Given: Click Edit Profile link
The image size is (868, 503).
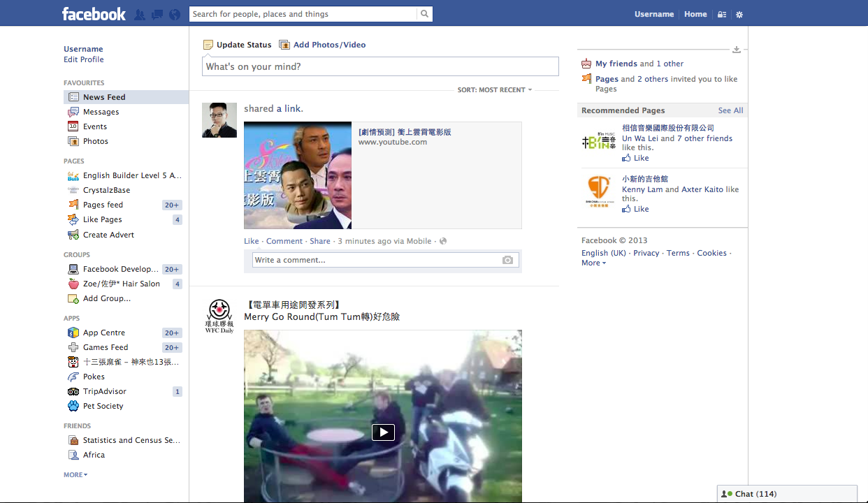Looking at the screenshot, I should click(x=84, y=59).
